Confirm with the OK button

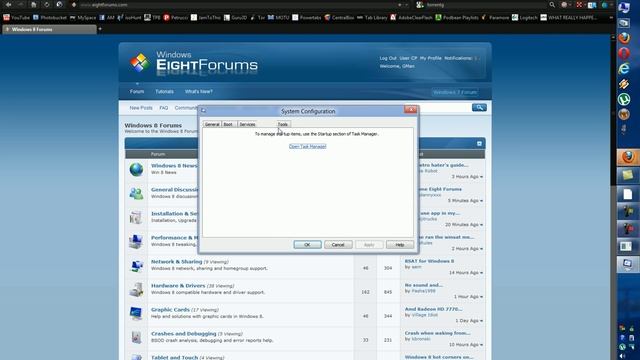307,244
